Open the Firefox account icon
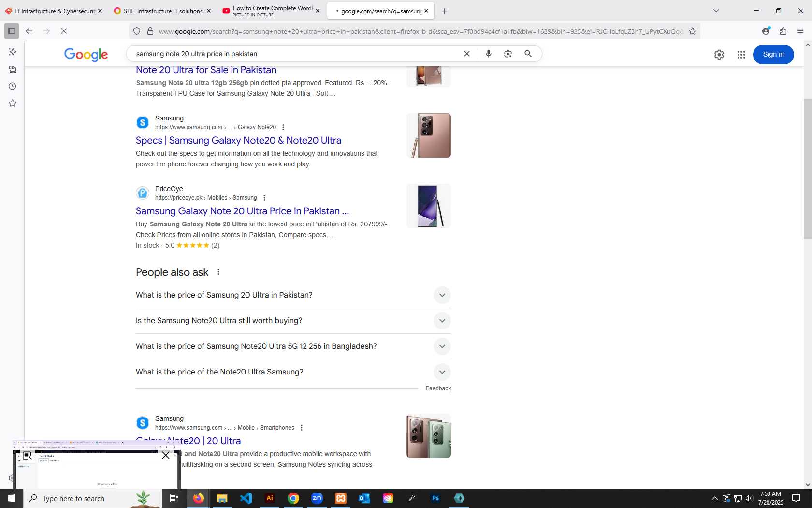 click(x=766, y=31)
